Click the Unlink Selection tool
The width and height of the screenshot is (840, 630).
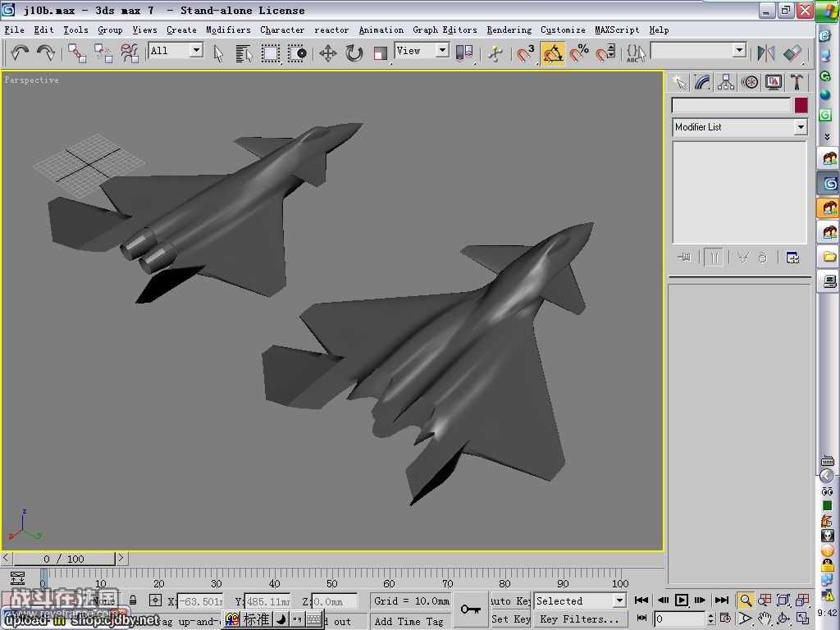point(103,53)
